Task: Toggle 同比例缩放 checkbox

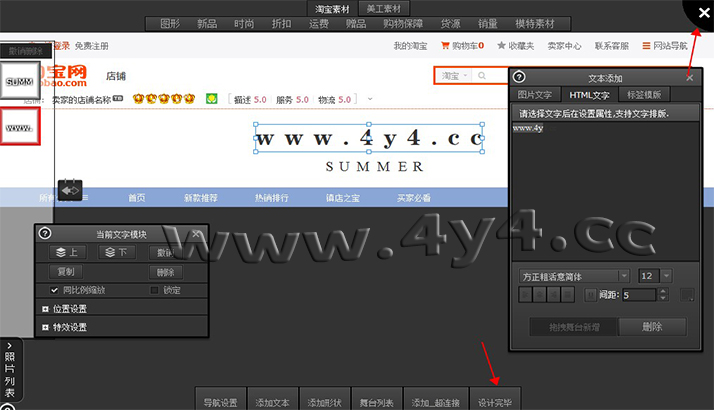Action: [x=54, y=290]
